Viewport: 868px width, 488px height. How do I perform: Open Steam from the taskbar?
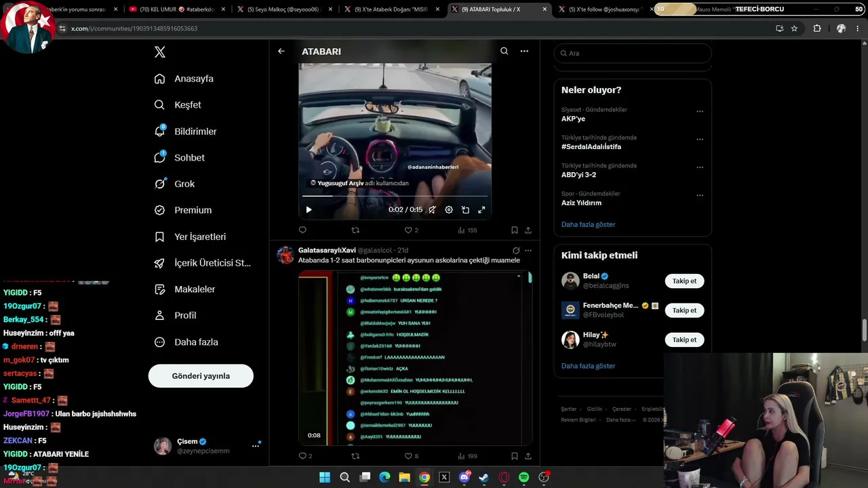pos(484,477)
